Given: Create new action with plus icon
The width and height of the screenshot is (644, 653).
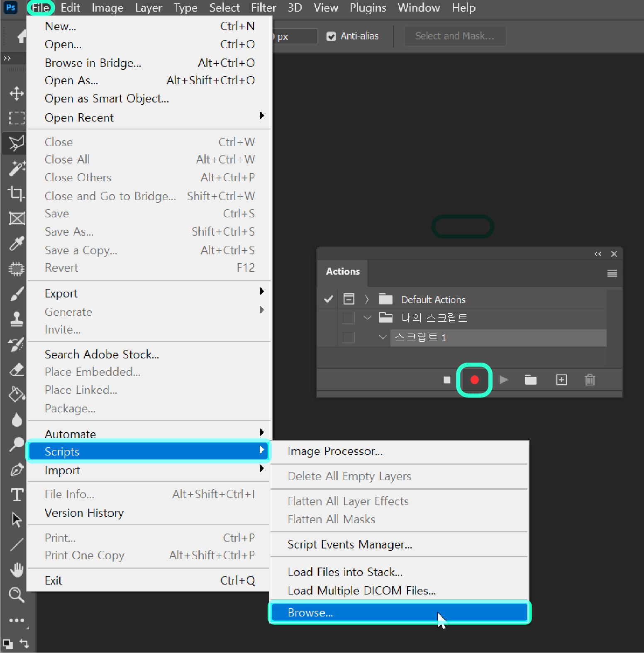Looking at the screenshot, I should pyautogui.click(x=561, y=380).
